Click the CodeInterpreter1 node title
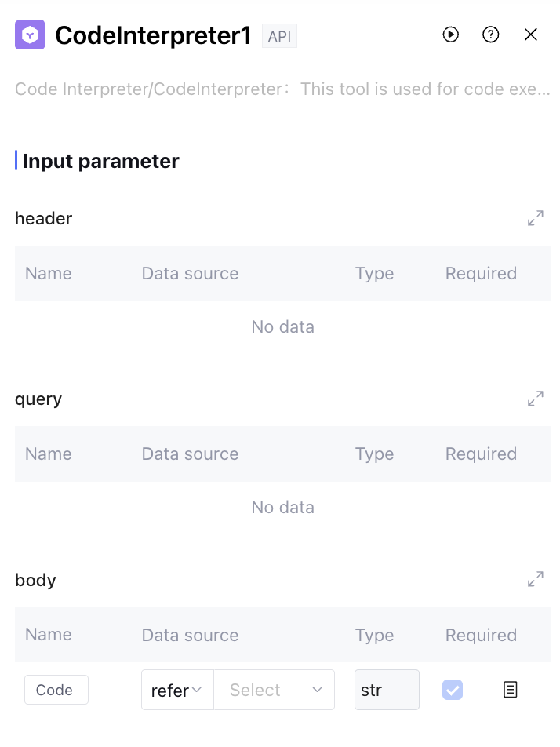560x747 pixels. pyautogui.click(x=153, y=35)
